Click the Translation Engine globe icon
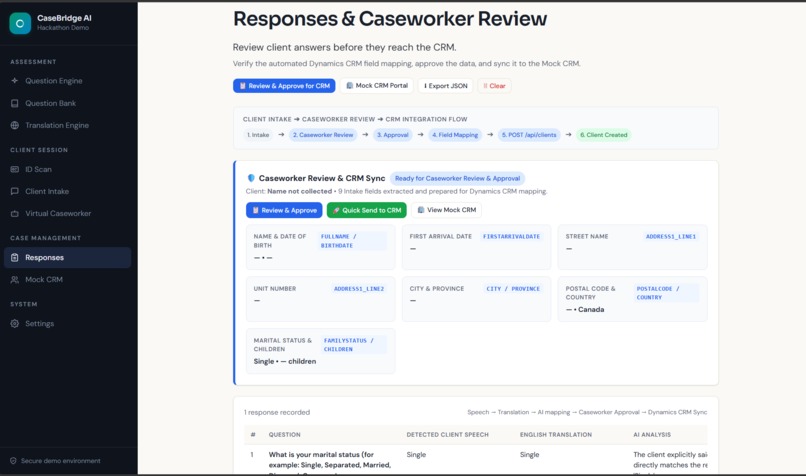 click(14, 125)
